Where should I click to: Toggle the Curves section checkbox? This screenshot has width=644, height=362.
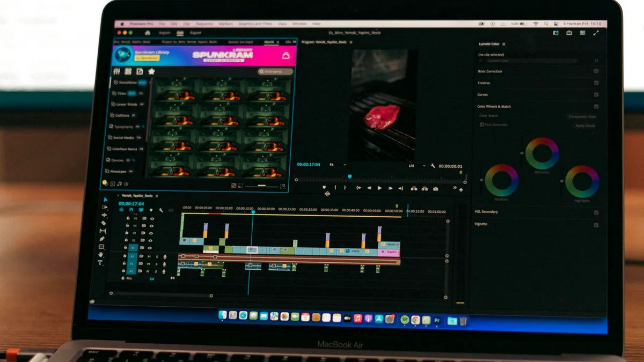coord(596,94)
